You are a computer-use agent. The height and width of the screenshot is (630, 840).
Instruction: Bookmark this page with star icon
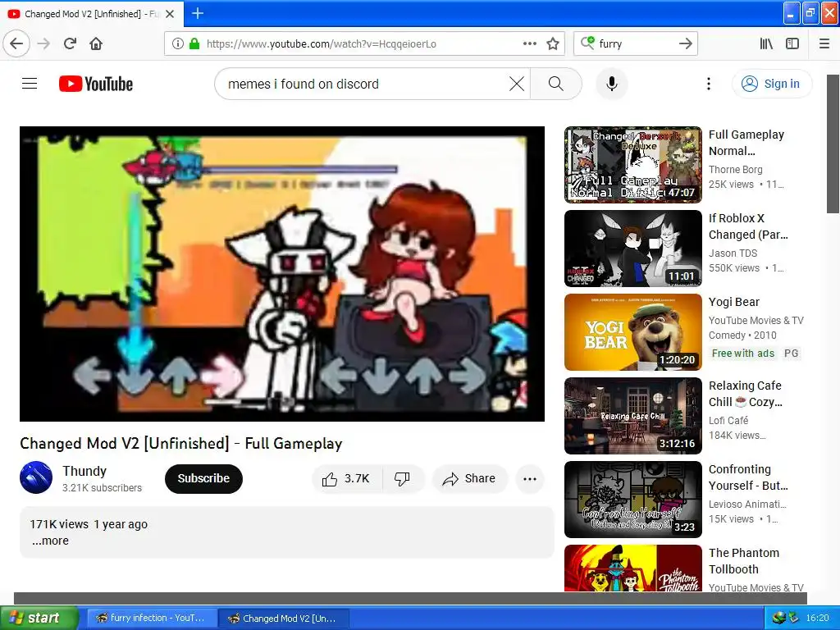tap(553, 44)
